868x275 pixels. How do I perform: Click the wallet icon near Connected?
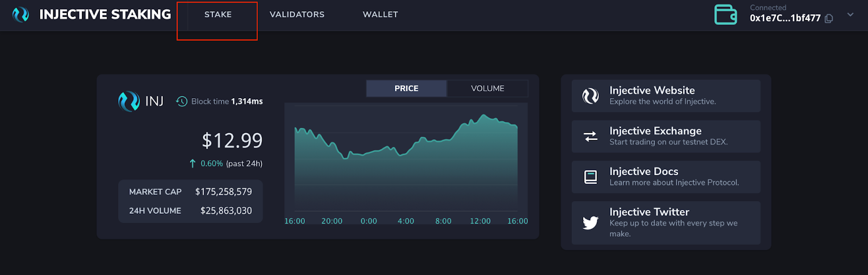(726, 15)
